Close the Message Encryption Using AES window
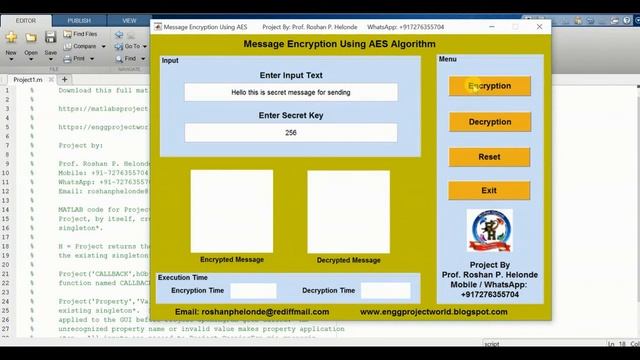This screenshot has height=360, width=640. [x=540, y=27]
